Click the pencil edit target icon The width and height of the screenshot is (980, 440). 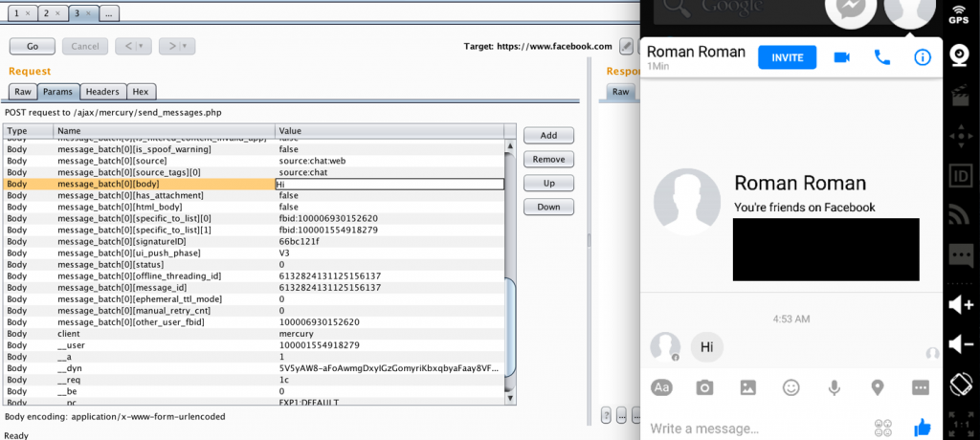(626, 46)
